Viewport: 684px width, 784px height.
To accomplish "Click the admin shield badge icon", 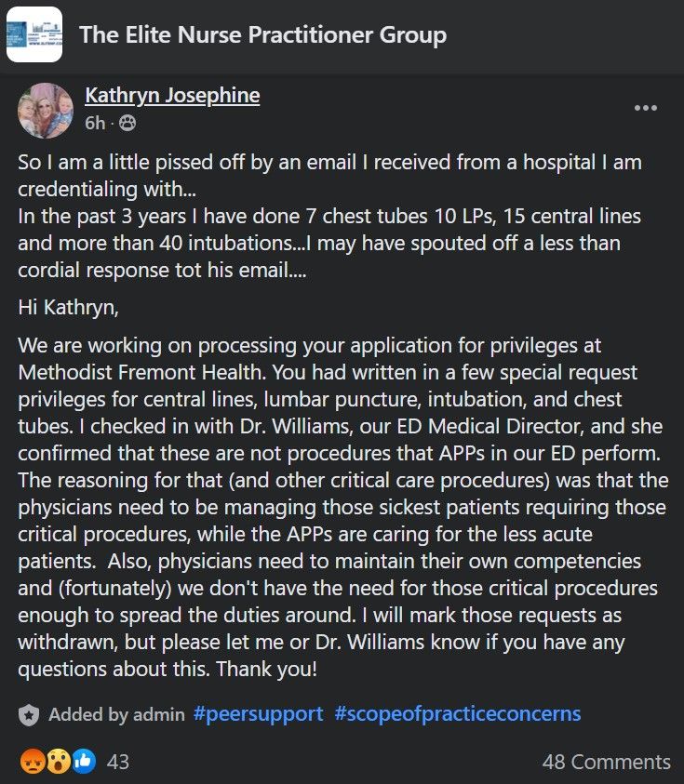I will (29, 715).
